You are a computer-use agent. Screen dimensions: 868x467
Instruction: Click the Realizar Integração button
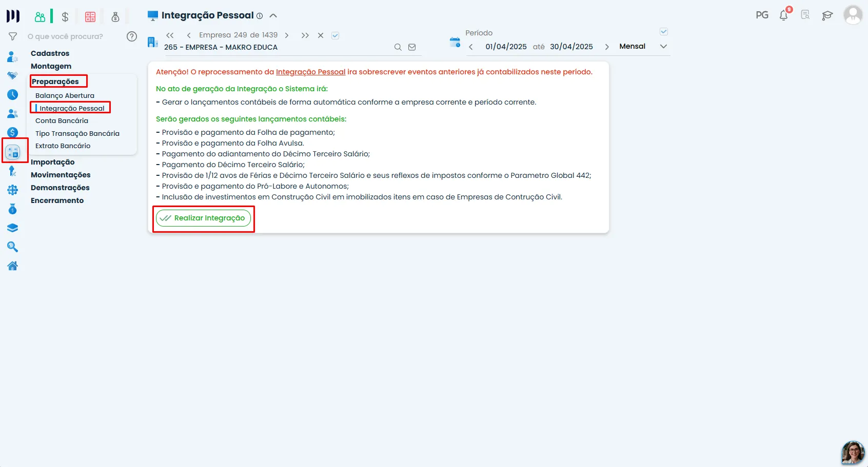click(204, 218)
